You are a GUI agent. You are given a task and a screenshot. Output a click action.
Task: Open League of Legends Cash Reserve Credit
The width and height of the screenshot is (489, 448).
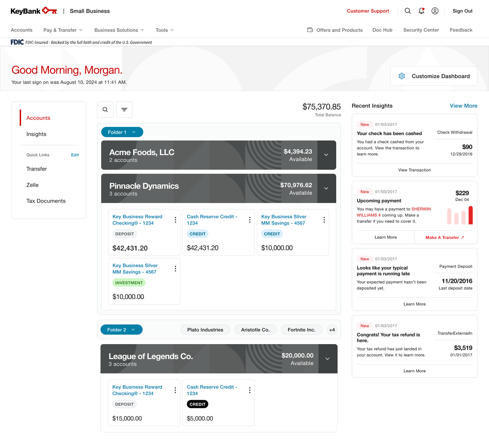point(212,390)
